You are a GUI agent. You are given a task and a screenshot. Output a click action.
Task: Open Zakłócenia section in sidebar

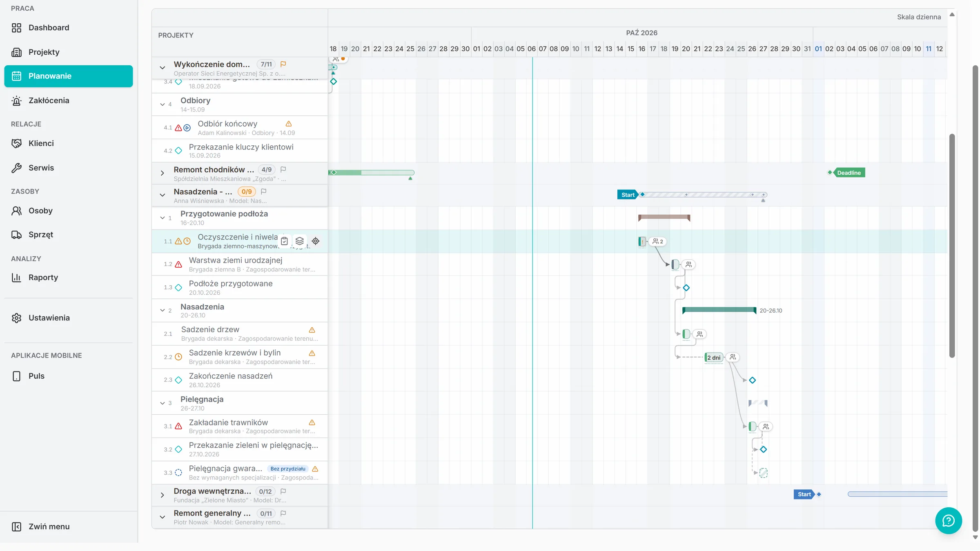click(x=68, y=100)
